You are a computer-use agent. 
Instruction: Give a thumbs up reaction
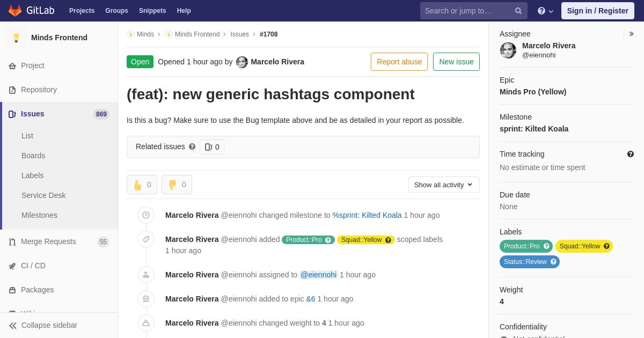coord(142,185)
